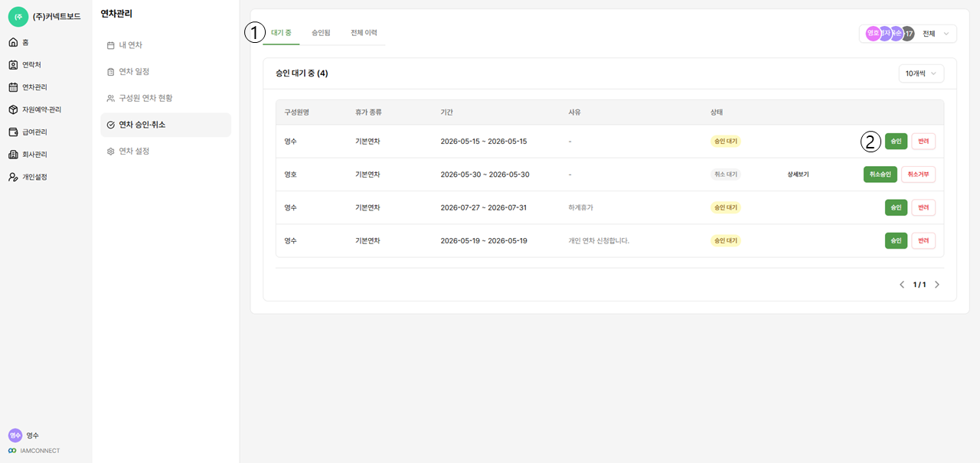Click the 기간 column header

(x=446, y=112)
